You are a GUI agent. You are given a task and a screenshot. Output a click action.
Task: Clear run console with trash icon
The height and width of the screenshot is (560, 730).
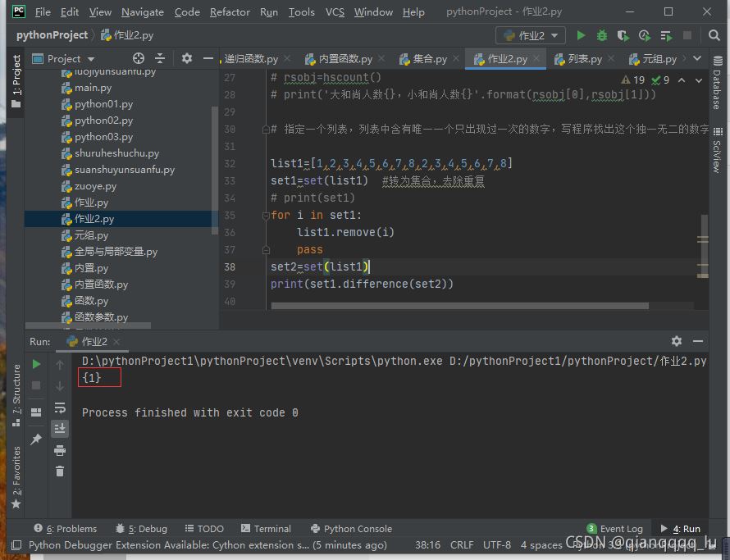tap(60, 471)
